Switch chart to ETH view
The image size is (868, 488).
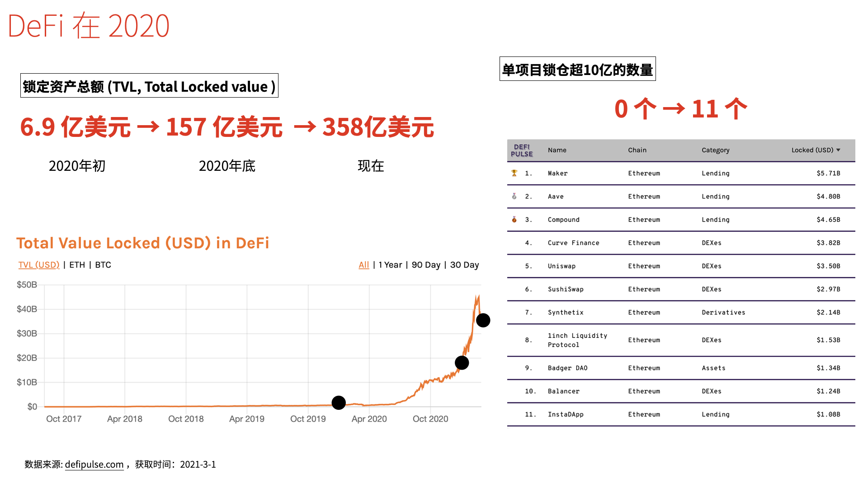pos(77,265)
